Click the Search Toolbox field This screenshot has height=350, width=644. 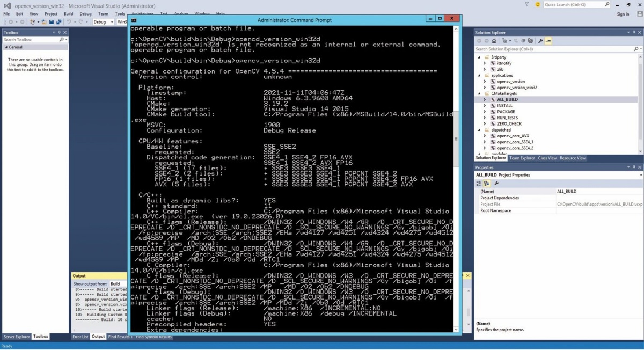coord(35,40)
